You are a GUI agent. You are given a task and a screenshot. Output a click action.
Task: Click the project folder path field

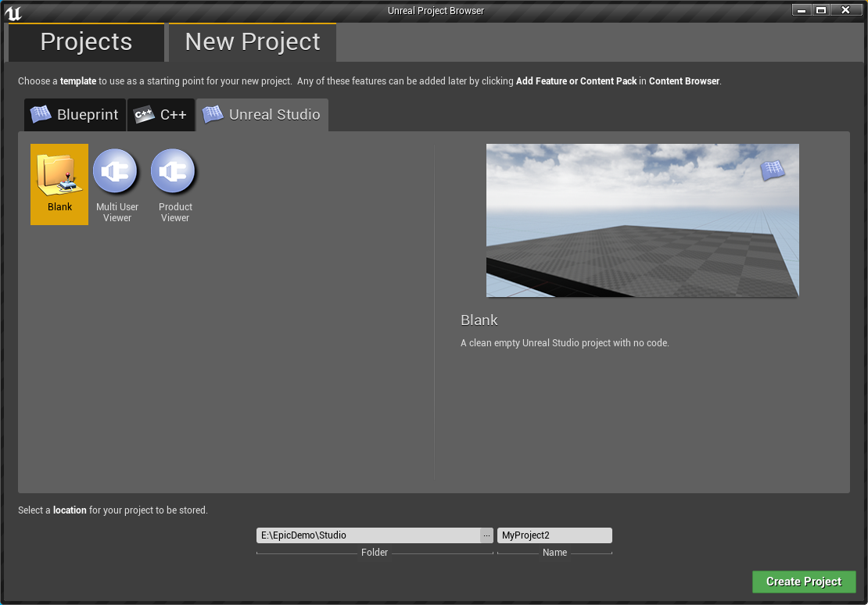click(368, 535)
